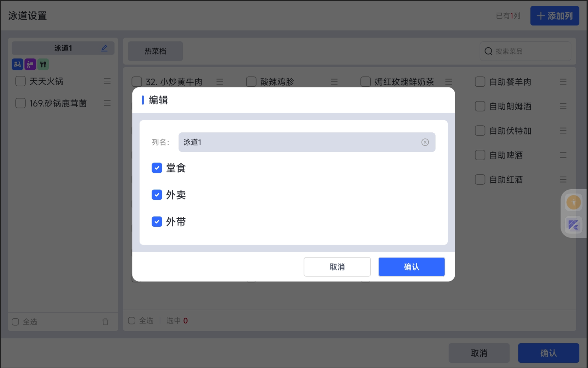Select the 热菜档 tab
This screenshot has height=368, width=588.
tap(155, 51)
